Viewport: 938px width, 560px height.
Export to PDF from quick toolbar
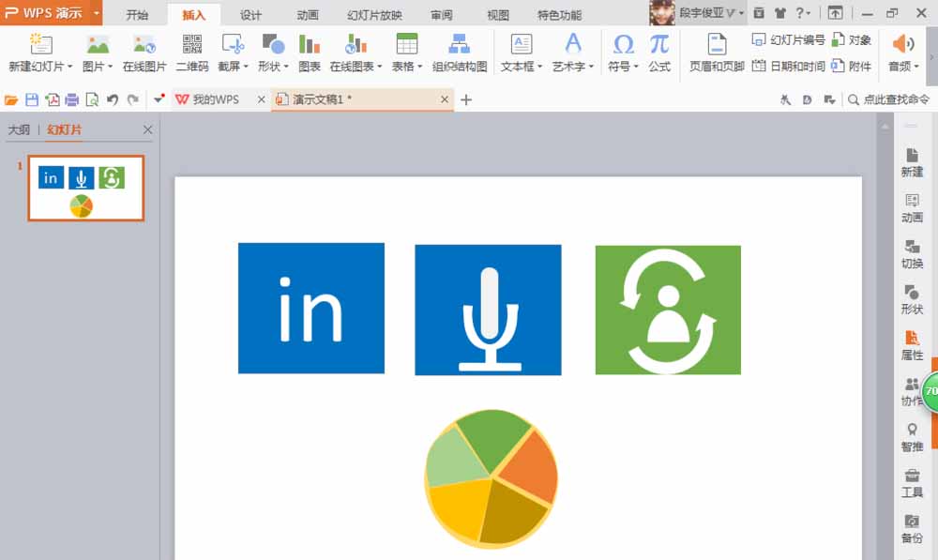click(52, 100)
